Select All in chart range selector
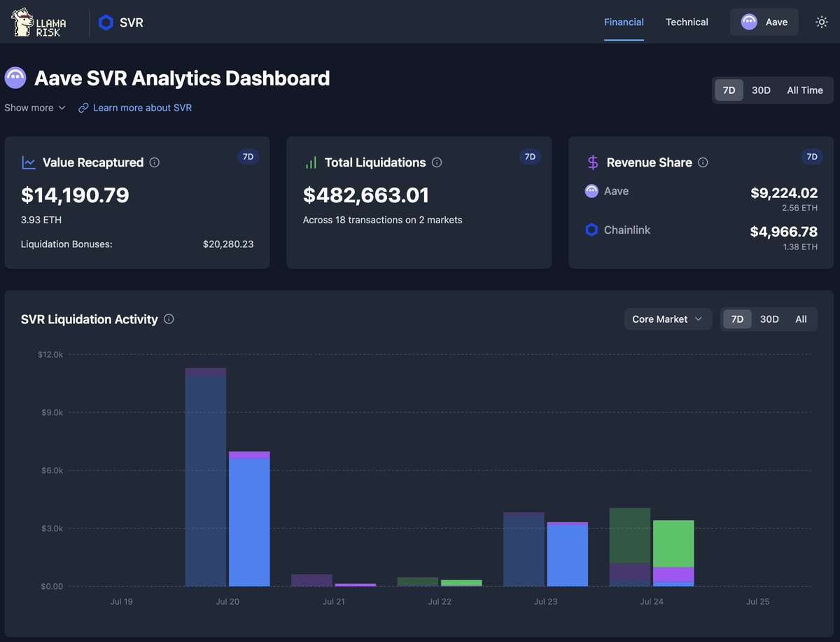Image resolution: width=840 pixels, height=642 pixels. [x=801, y=319]
